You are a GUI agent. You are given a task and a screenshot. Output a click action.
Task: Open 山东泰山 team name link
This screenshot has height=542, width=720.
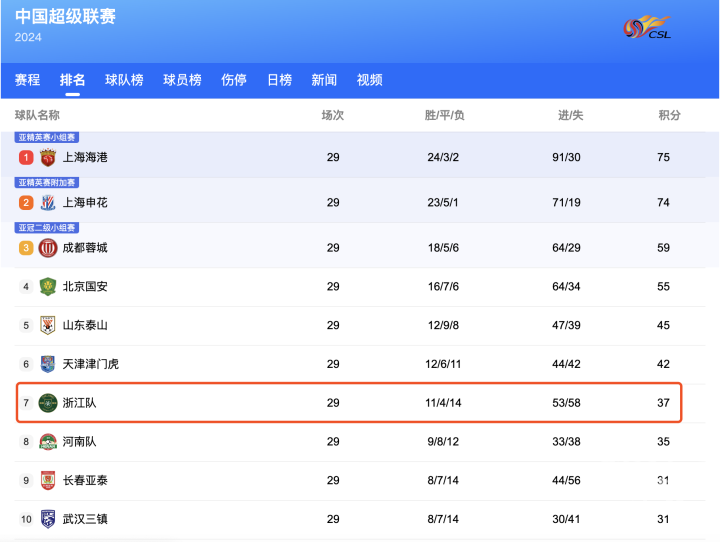coord(85,325)
